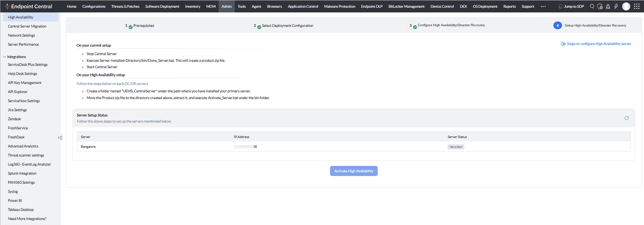Select step 4 Setup High Availability/Disaster Recovery
Image resolution: width=644 pixels, height=225 pixels.
point(590,26)
